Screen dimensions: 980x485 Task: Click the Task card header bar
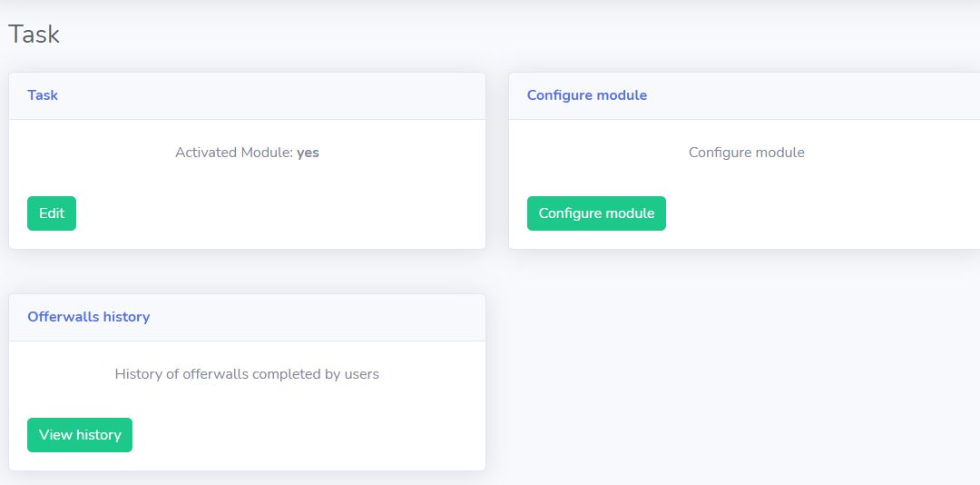click(272, 95)
